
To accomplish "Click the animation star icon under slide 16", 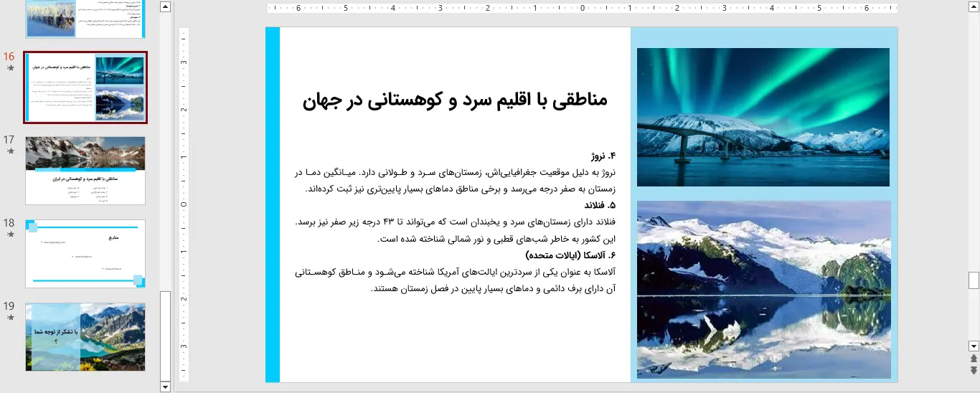I will click(10, 68).
